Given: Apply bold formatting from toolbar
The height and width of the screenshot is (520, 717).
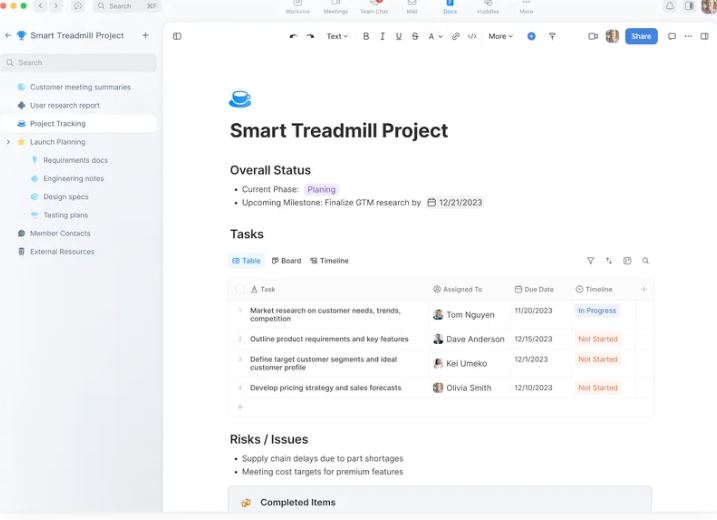Looking at the screenshot, I should pyautogui.click(x=366, y=36).
